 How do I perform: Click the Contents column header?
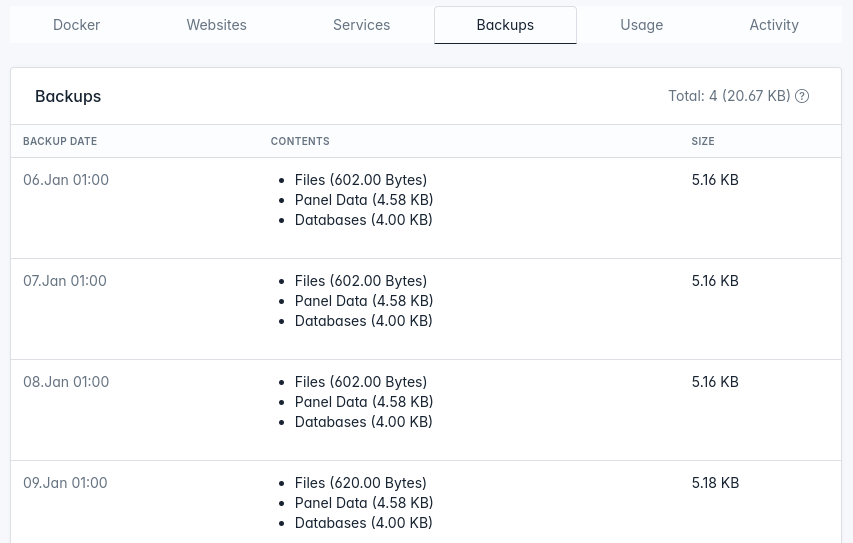click(300, 141)
